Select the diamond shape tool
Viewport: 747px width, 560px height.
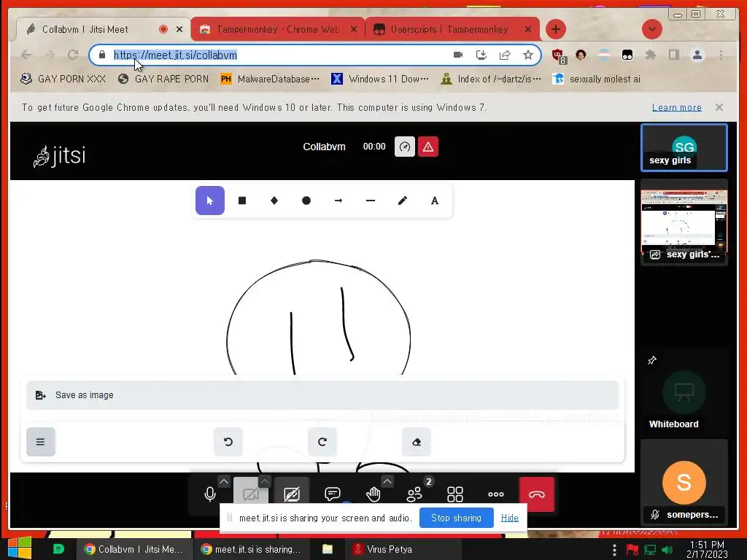pyautogui.click(x=274, y=201)
